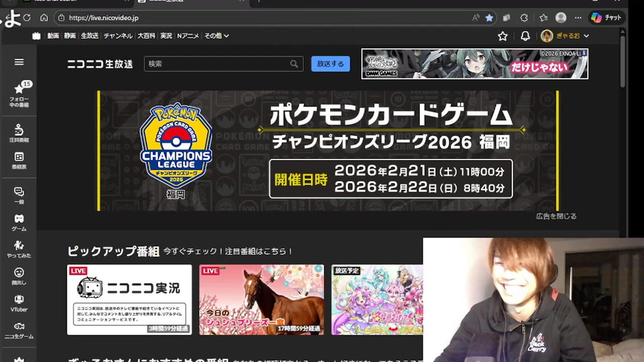This screenshot has width=644, height=362.
Task: Open the チャンネル menu item
Action: (x=118, y=36)
